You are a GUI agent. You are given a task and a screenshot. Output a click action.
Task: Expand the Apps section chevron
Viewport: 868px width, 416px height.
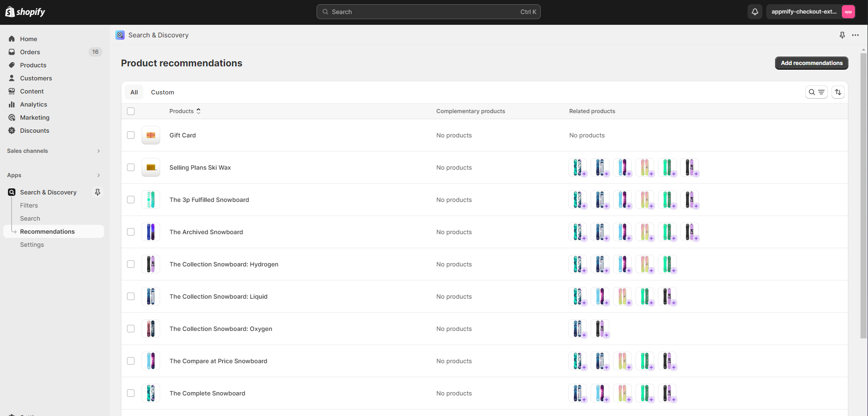pyautogui.click(x=99, y=175)
